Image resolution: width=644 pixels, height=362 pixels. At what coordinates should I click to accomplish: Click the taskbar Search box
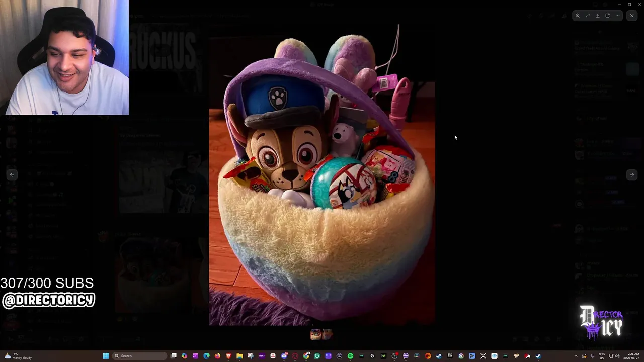(x=139, y=356)
